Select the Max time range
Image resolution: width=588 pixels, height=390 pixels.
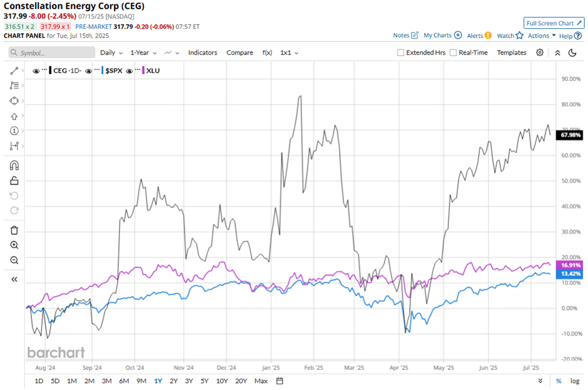(x=261, y=381)
